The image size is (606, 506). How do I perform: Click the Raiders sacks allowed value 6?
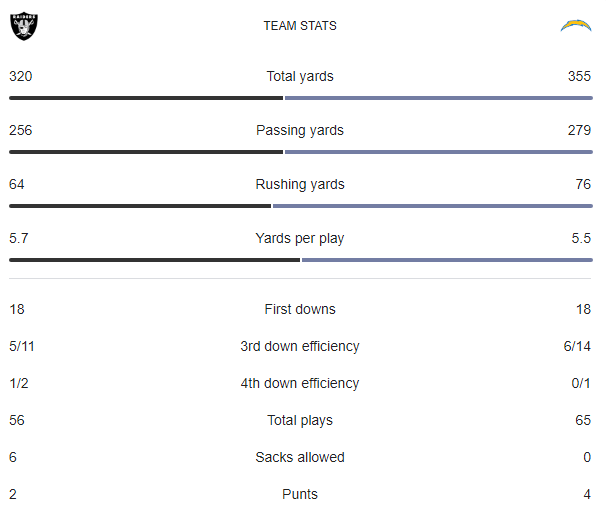pos(13,457)
